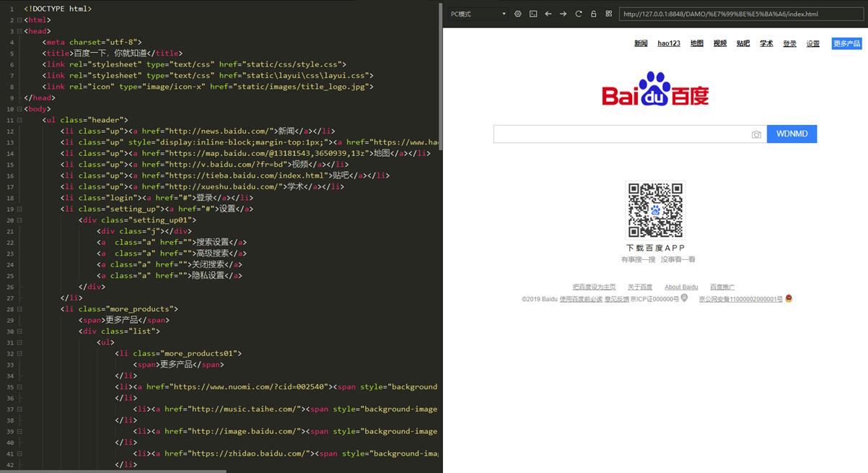
Task: Open the hao123 navigation link
Action: (669, 43)
